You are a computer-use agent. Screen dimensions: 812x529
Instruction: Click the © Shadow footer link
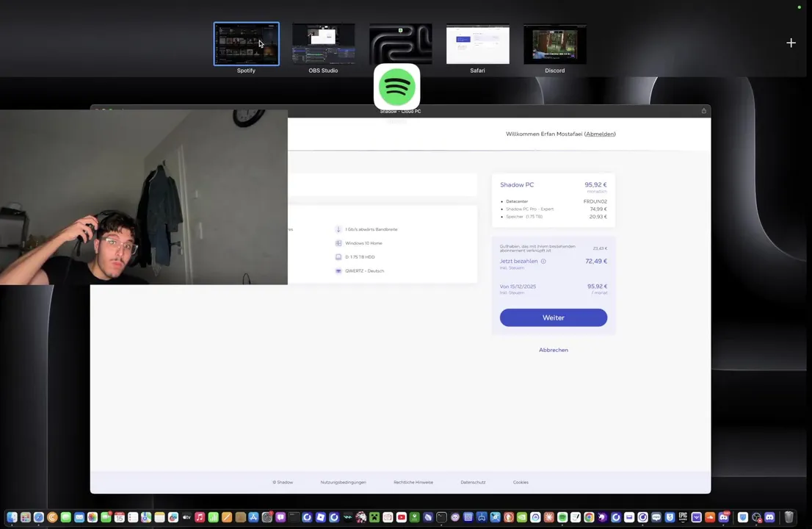point(283,482)
